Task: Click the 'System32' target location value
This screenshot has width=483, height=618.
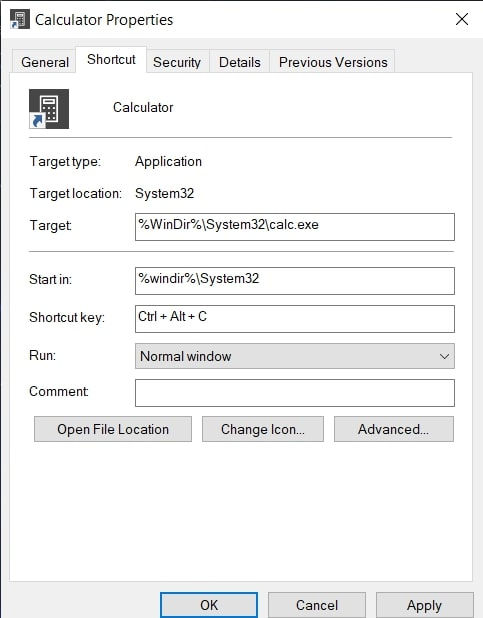Action: click(164, 194)
